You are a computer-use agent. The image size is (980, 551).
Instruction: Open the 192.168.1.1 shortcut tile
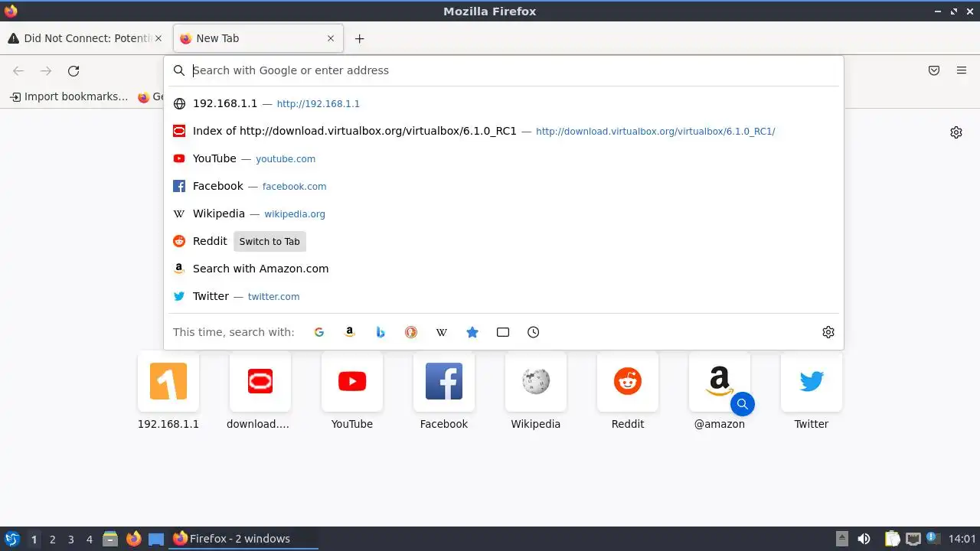[168, 381]
